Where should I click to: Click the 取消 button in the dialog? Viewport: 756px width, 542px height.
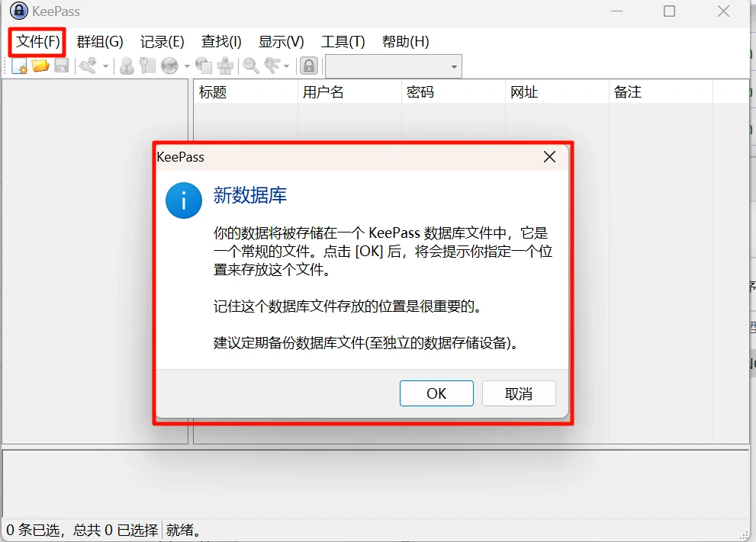tap(519, 393)
